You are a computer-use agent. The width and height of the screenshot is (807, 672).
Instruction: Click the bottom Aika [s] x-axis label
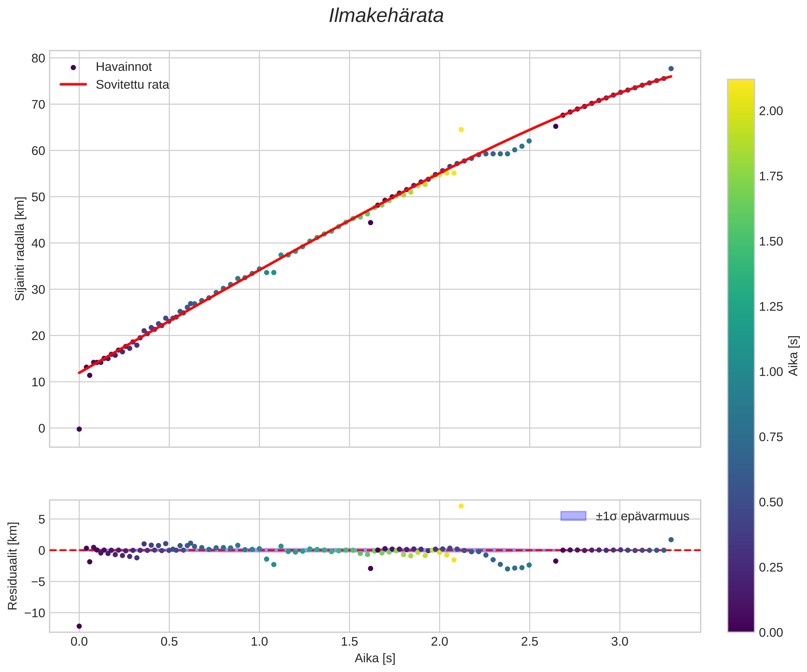[375, 658]
